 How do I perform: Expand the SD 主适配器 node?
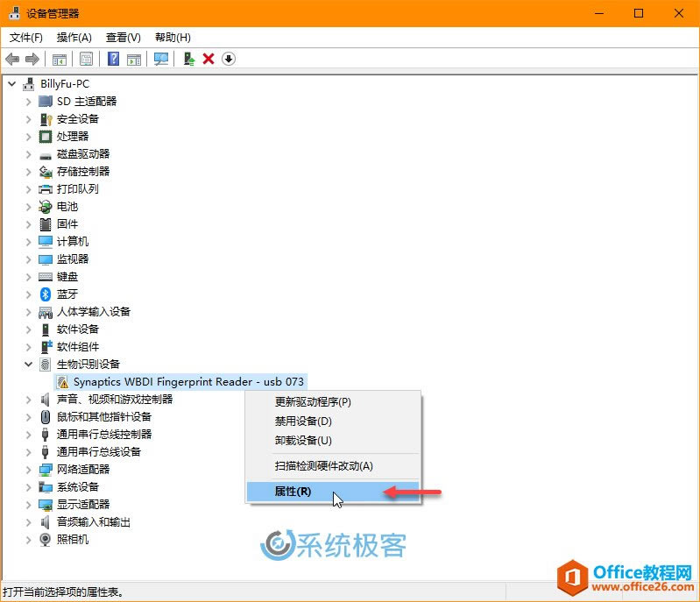29,102
